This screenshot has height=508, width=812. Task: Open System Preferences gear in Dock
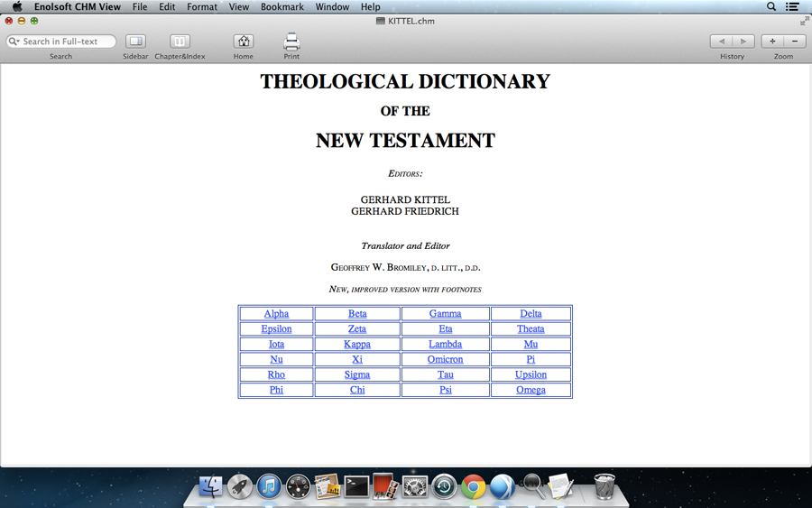tap(415, 486)
